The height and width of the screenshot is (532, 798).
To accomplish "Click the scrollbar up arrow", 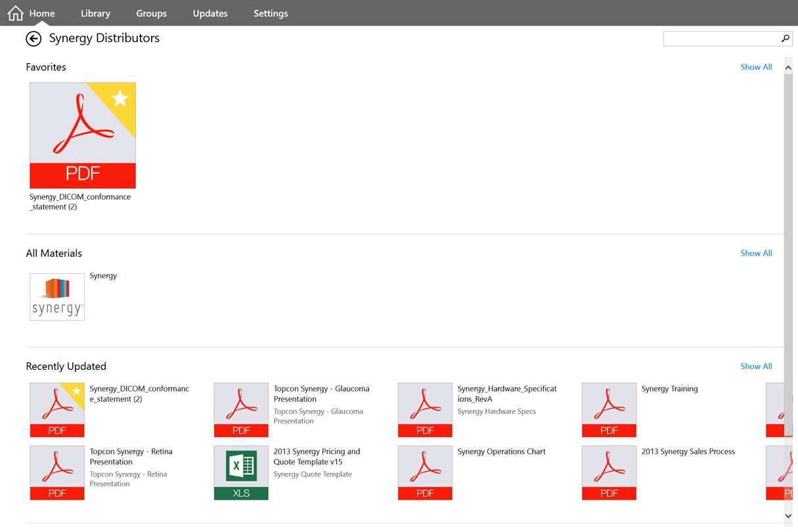I will [788, 68].
